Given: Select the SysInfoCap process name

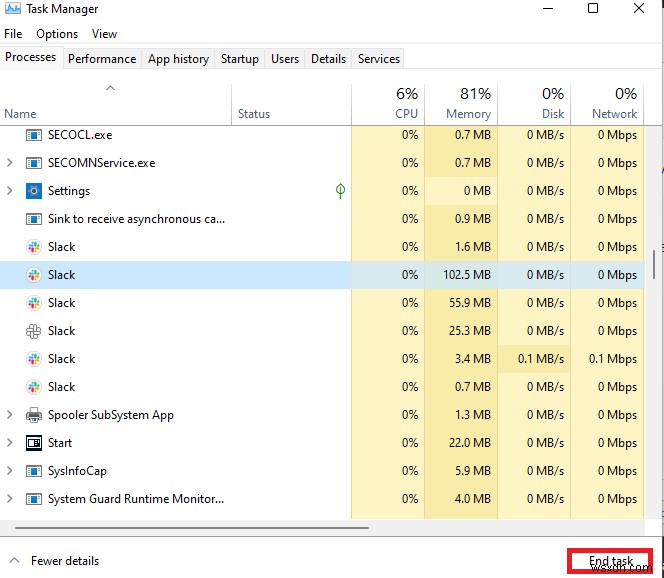Looking at the screenshot, I should 77,471.
